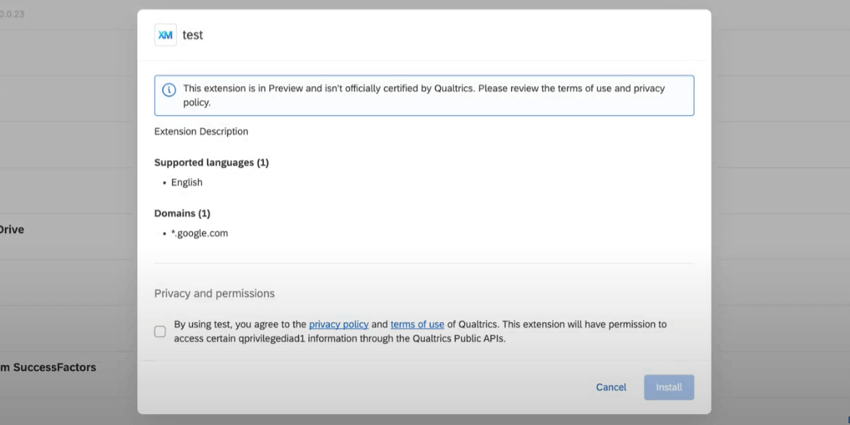Click the Supported languages (1) heading
The image size is (850, 425).
pyautogui.click(x=211, y=162)
